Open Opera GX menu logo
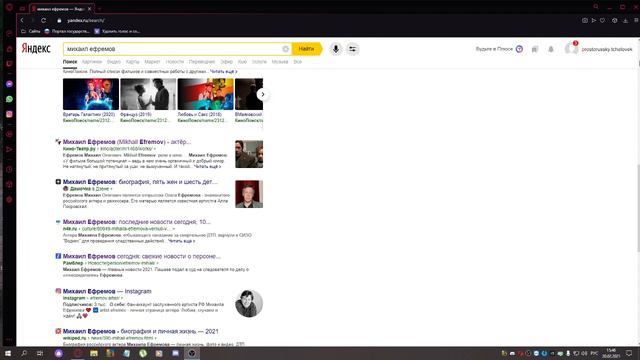The width and height of the screenshot is (640, 360). point(9,7)
